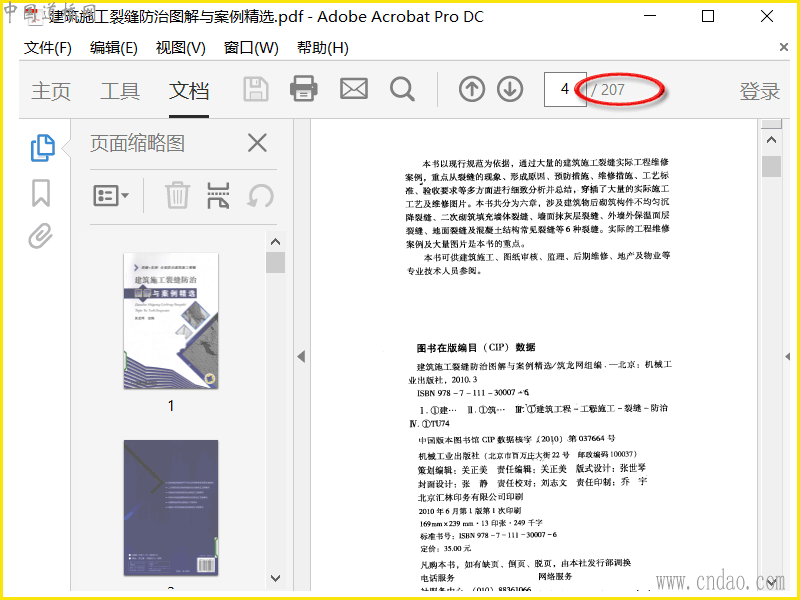Open bookmarks panel icon
The image size is (800, 600).
41,193
